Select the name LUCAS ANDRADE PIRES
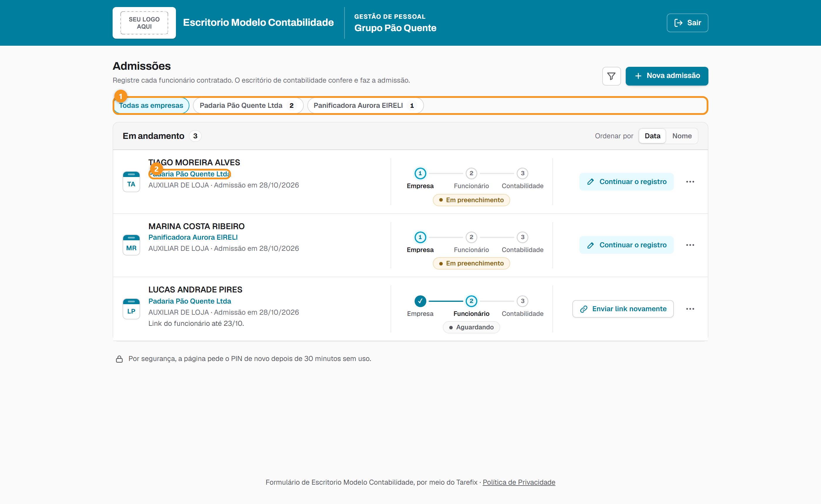Image resolution: width=821 pixels, height=504 pixels. (x=195, y=290)
